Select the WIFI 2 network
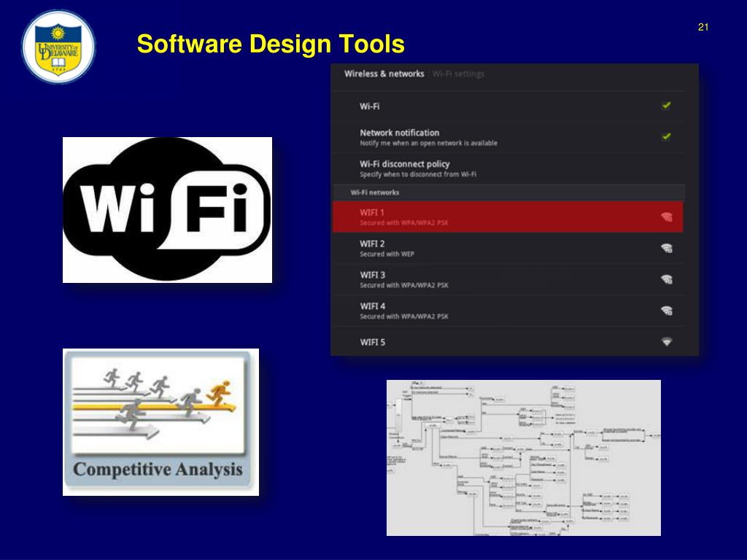Image resolution: width=747 pixels, height=560 pixels. pyautogui.click(x=508, y=248)
